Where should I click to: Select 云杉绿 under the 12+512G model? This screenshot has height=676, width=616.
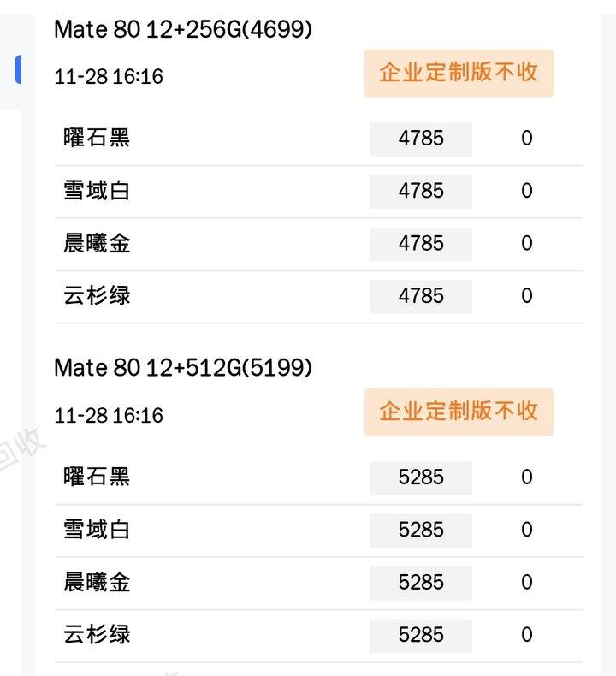click(x=97, y=635)
